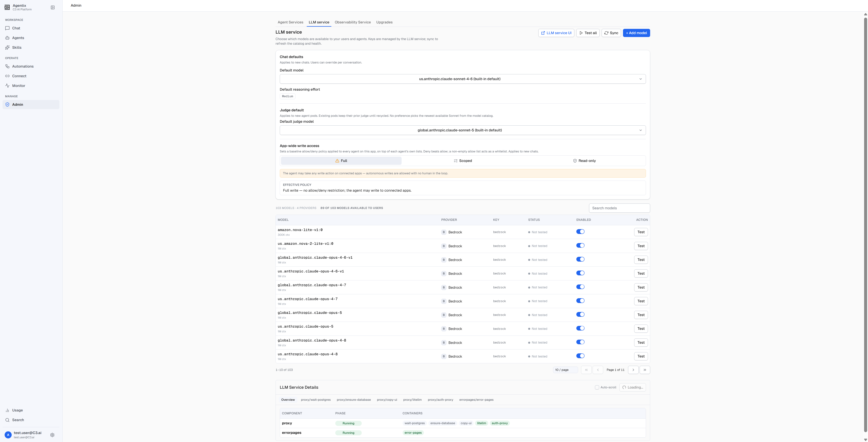Enable the Auto-scroll checkbox
This screenshot has height=442, width=868.
click(x=597, y=387)
